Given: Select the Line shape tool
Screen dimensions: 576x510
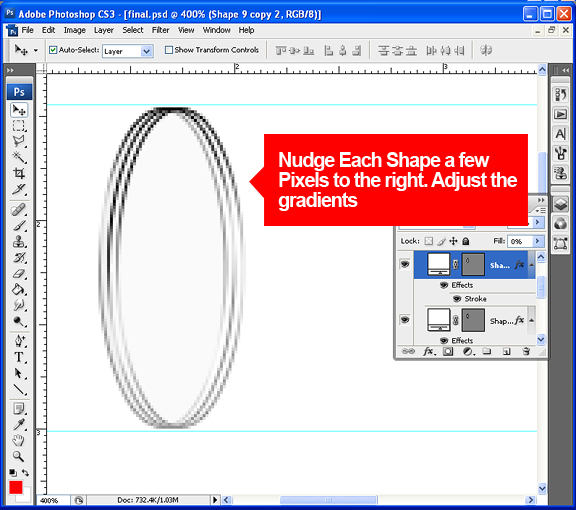Looking at the screenshot, I should click(x=19, y=389).
